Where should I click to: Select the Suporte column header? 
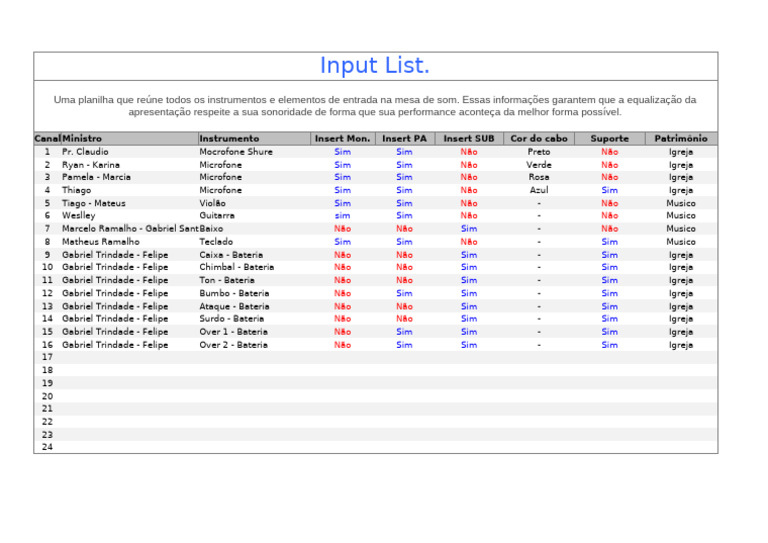[x=609, y=139]
